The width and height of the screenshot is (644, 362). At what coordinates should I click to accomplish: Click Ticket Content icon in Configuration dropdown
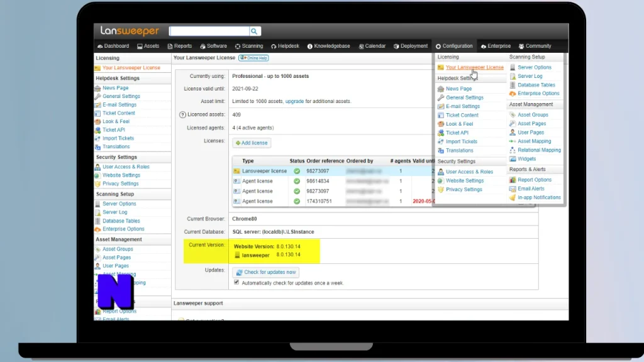[441, 116]
